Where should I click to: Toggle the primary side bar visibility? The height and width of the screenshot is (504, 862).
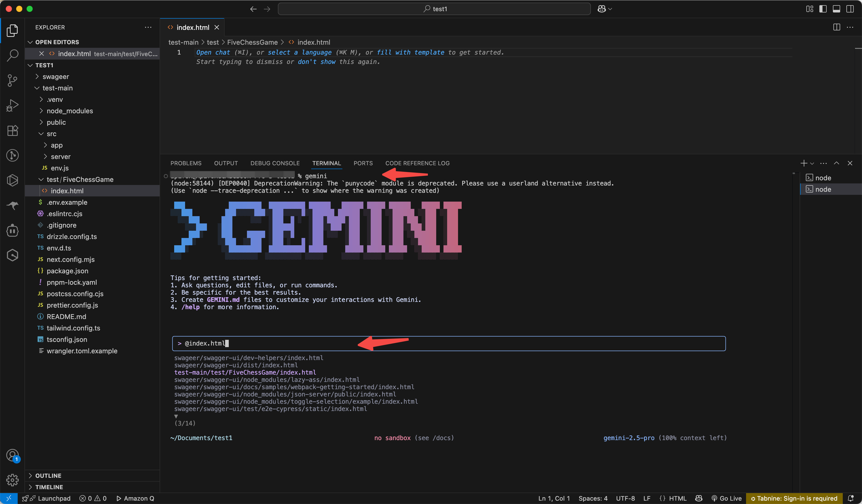pyautogui.click(x=823, y=9)
